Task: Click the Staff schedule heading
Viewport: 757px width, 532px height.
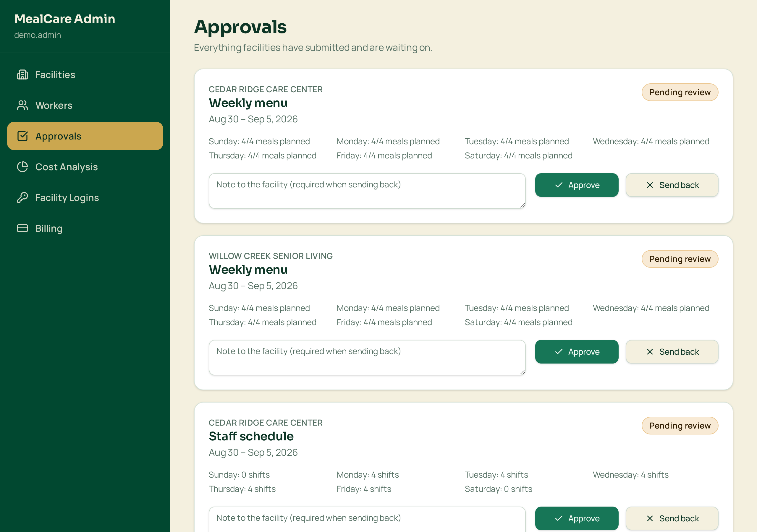Action: (x=251, y=437)
